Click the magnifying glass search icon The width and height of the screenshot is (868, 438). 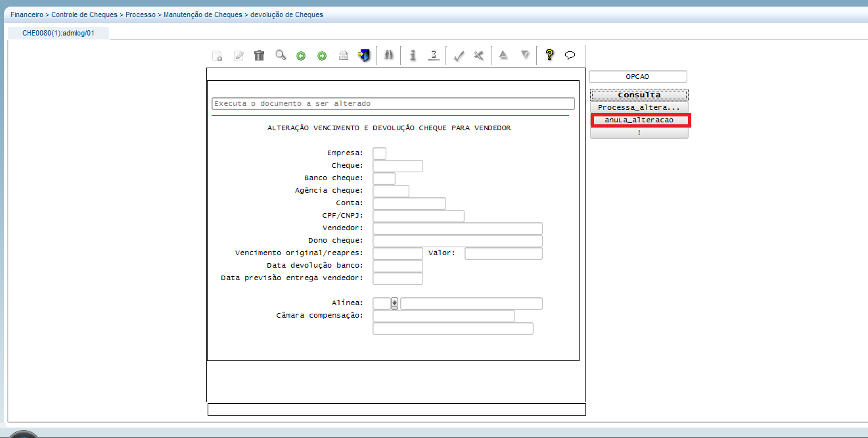(281, 55)
